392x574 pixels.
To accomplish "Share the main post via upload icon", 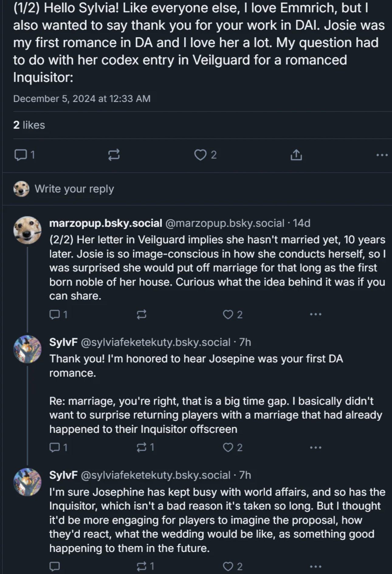I will click(x=296, y=155).
